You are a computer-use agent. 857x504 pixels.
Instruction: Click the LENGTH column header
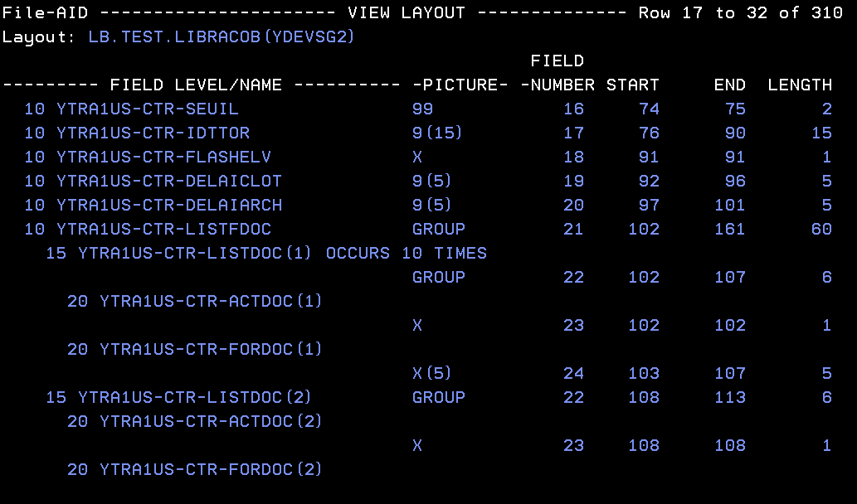800,85
